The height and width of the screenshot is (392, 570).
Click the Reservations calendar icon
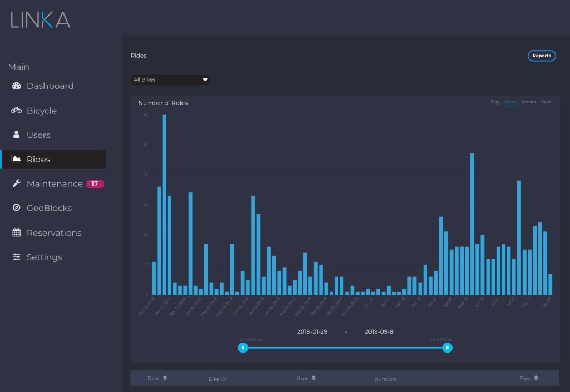[x=16, y=233]
